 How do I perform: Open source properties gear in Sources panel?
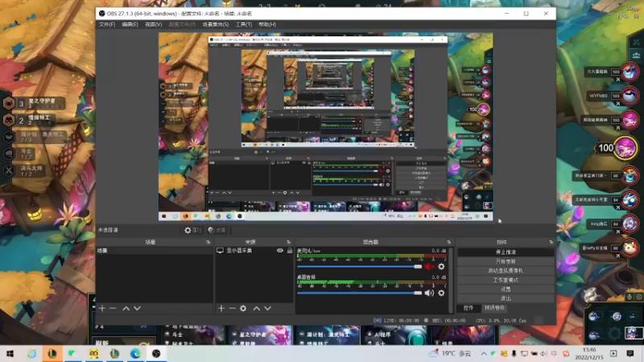[243, 308]
